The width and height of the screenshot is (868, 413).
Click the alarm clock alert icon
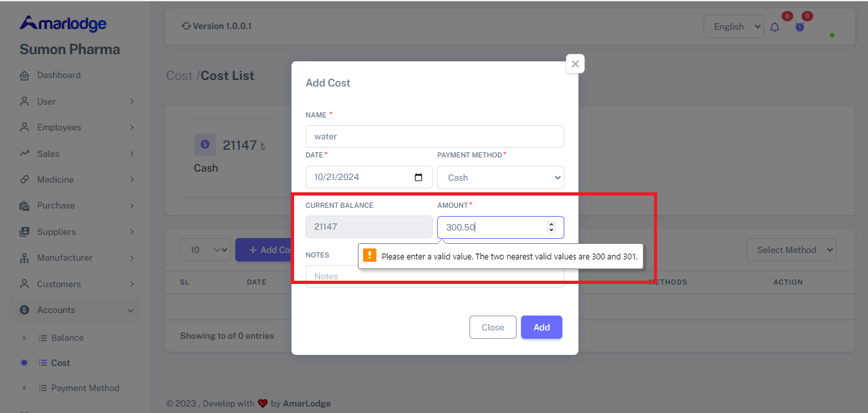800,27
